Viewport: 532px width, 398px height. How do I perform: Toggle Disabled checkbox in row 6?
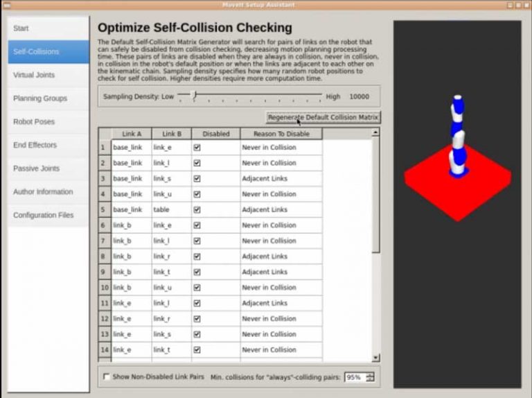click(x=197, y=225)
